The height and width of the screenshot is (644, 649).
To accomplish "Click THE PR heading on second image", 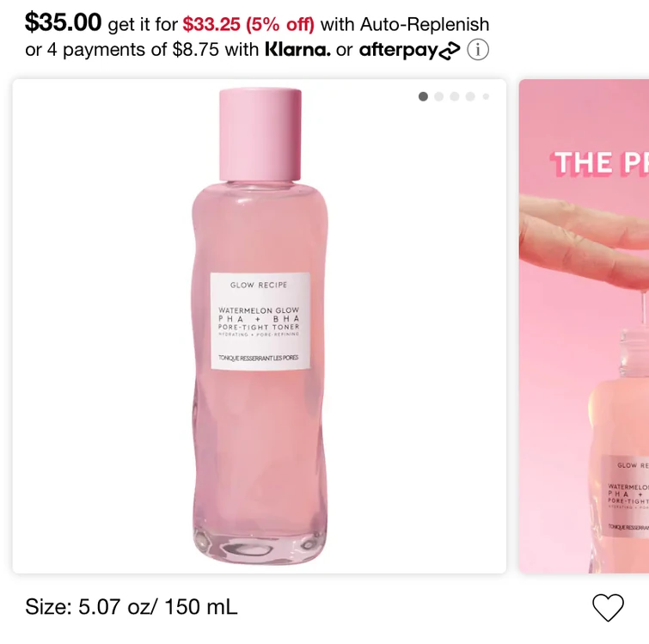I will 599,163.
